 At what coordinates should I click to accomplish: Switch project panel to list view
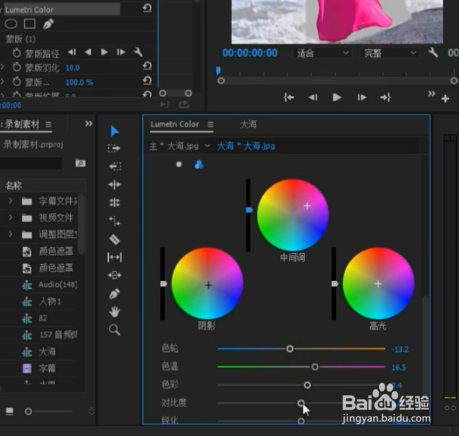[9, 411]
